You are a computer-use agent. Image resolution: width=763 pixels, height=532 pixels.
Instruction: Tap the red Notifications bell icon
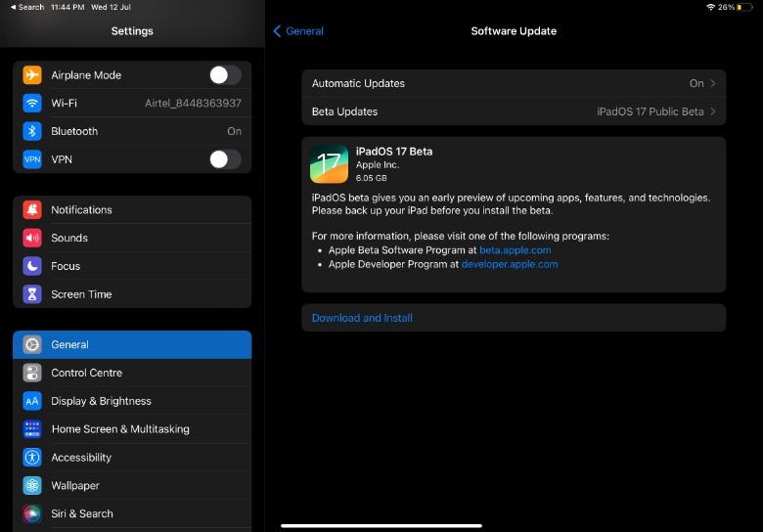(32, 209)
